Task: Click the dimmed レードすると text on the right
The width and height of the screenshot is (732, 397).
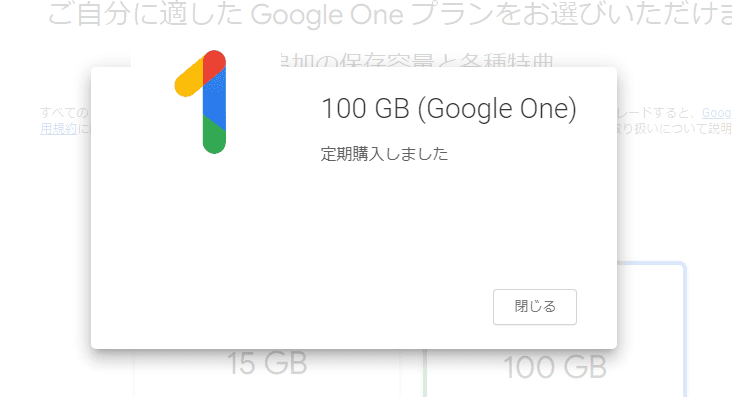Action: 657,113
